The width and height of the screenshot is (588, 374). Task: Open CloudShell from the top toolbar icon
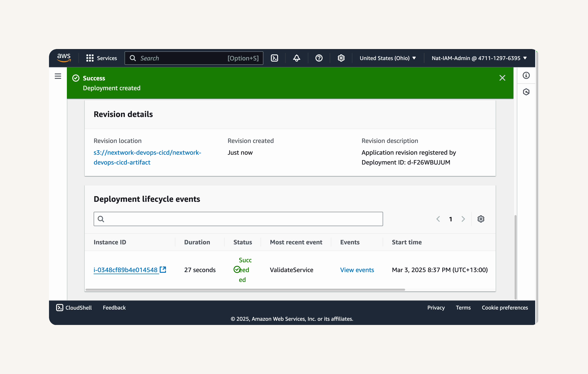(274, 58)
